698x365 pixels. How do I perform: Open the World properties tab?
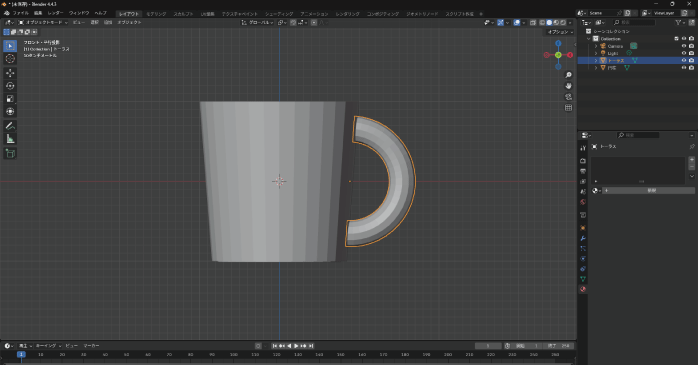583,202
